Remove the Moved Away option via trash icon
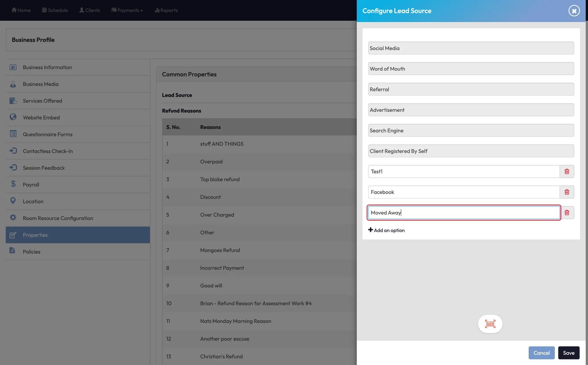Viewport: 588px width, 365px height. click(567, 213)
